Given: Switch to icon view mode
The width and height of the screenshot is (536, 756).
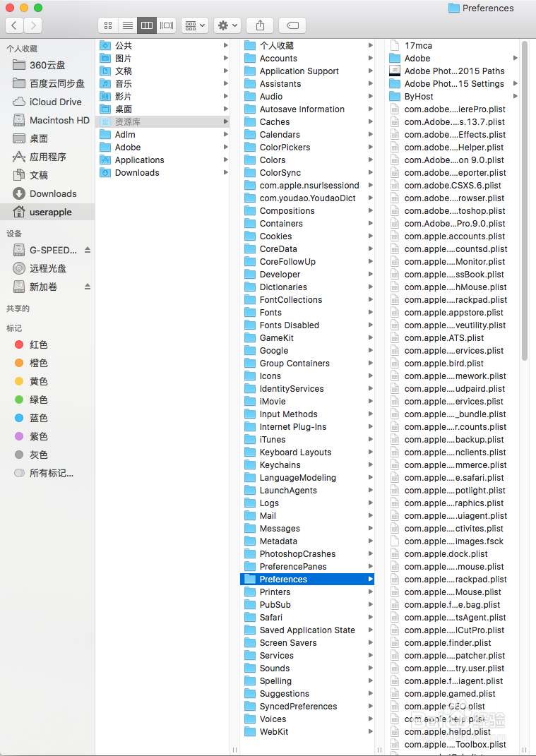Looking at the screenshot, I should coord(108,25).
